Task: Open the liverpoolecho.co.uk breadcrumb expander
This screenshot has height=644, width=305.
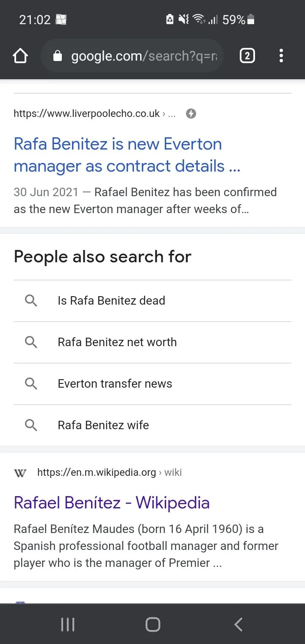Action: 171,114
